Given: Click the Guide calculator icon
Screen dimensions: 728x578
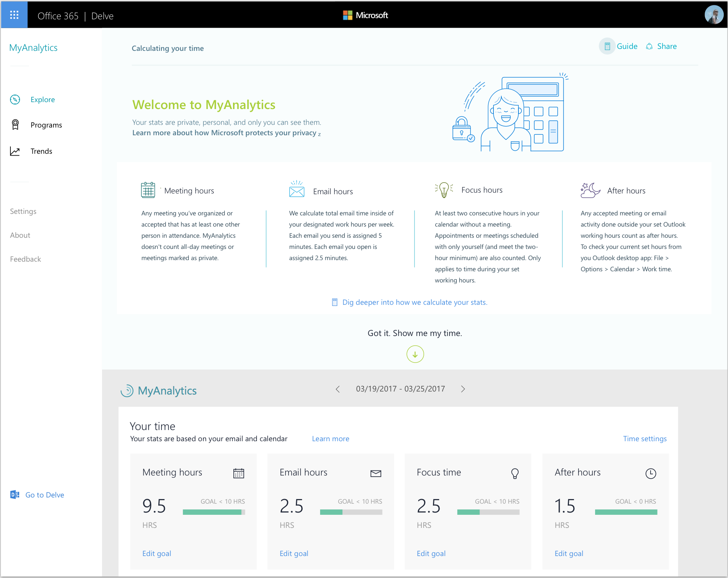Looking at the screenshot, I should coord(607,46).
